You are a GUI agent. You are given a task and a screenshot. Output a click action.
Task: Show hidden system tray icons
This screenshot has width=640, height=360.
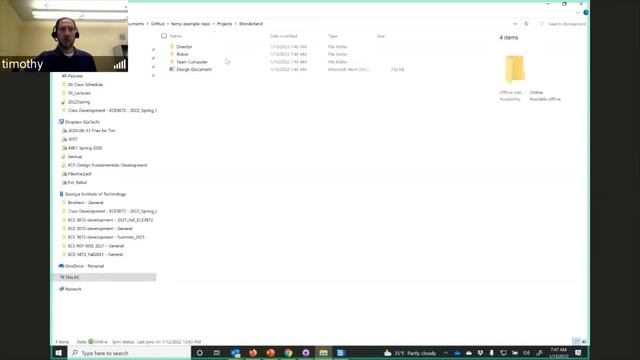click(x=446, y=353)
